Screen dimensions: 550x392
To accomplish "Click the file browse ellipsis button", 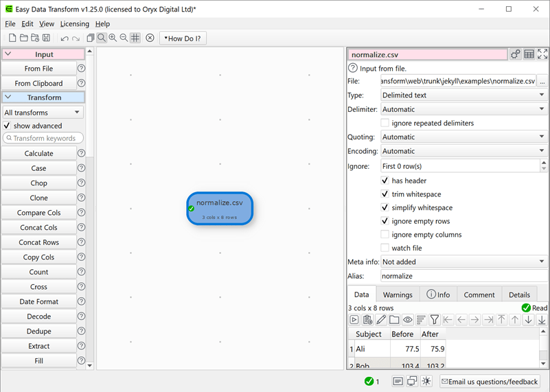I will 542,81.
